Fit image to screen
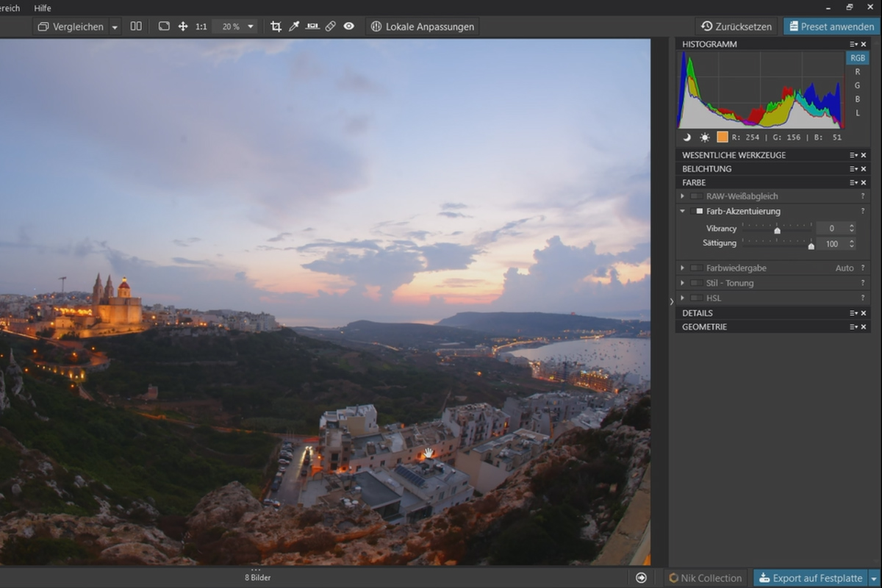The height and width of the screenshot is (588, 882). (164, 26)
